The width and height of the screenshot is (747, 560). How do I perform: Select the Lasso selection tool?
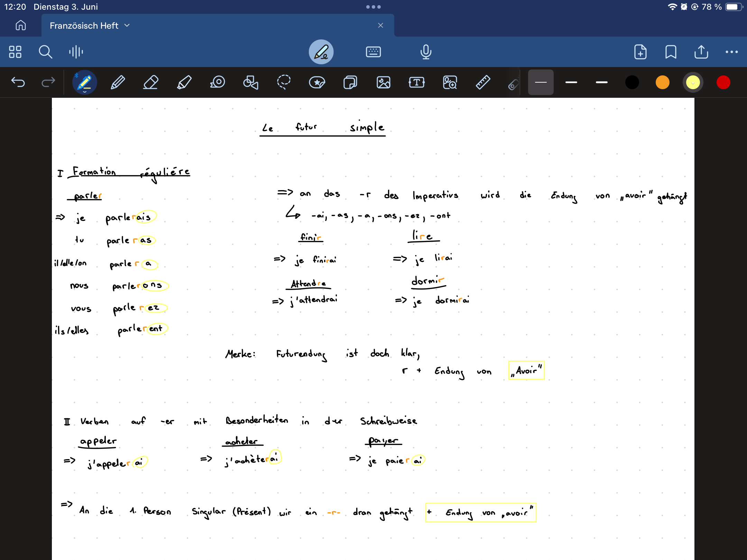(x=284, y=82)
